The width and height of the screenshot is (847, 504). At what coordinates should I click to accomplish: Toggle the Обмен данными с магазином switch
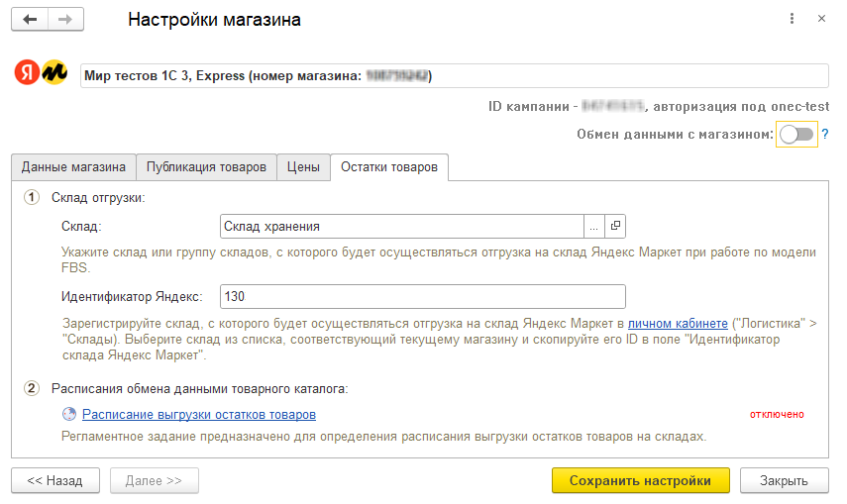(x=796, y=135)
